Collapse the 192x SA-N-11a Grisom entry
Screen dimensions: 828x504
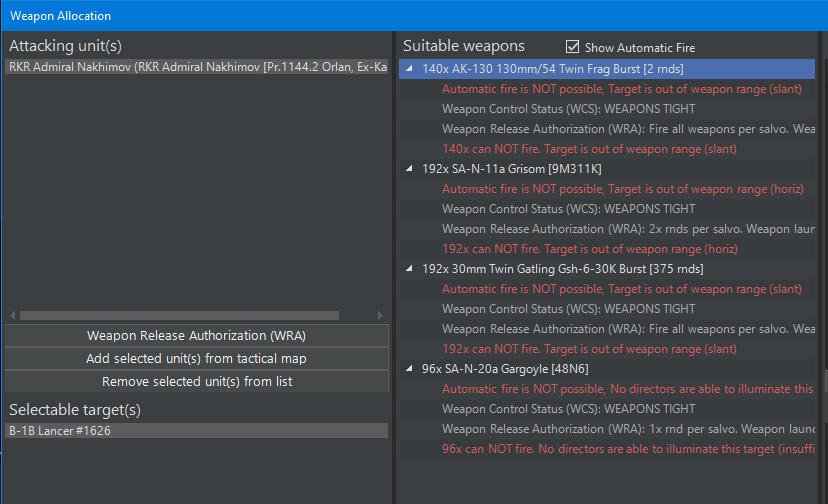[x=408, y=169]
